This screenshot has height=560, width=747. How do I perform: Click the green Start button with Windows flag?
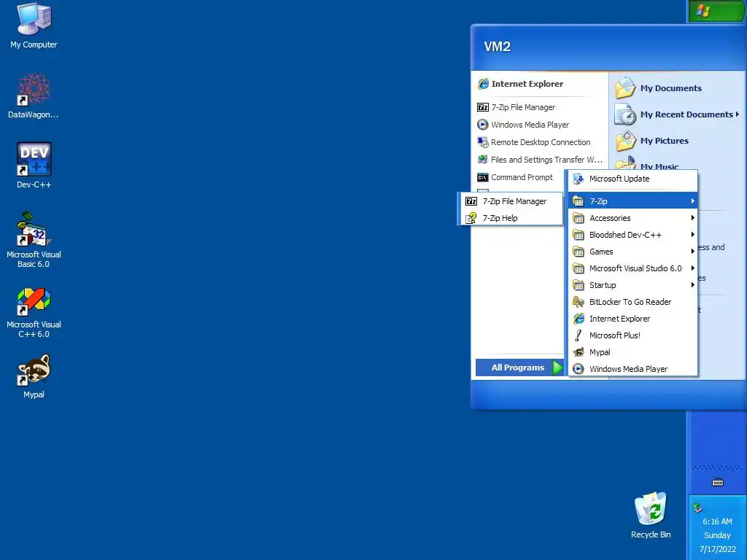pos(717,10)
